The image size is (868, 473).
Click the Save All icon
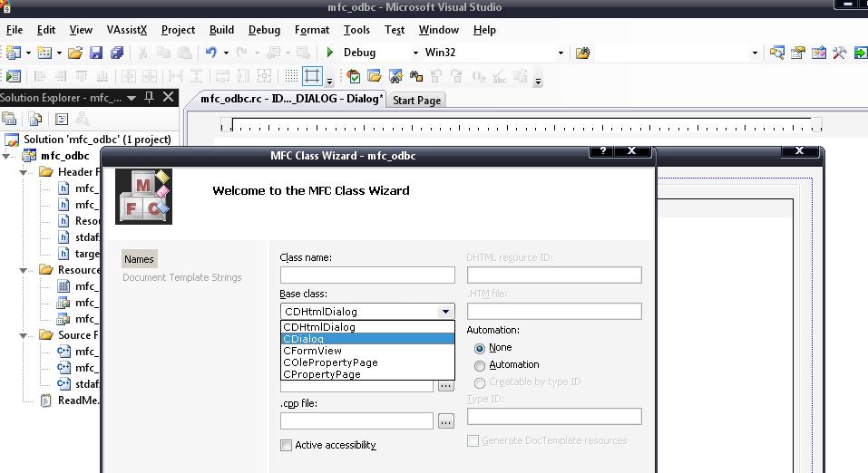pos(117,53)
